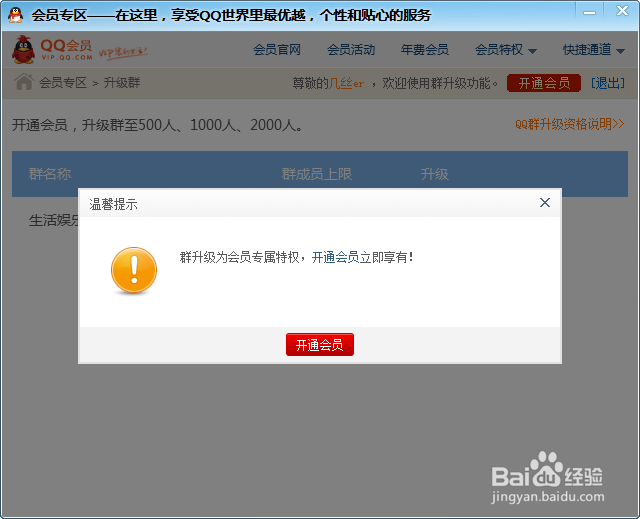The image size is (640, 519).
Task: Close the 会员专区 window
Action: pyautogui.click(x=622, y=11)
